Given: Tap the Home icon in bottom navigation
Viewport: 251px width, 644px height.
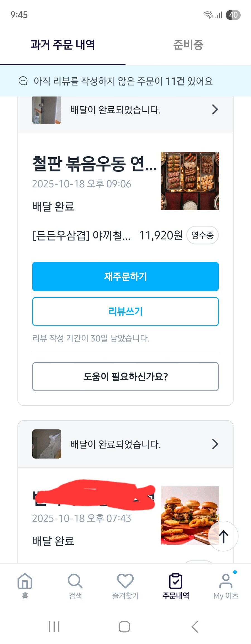Looking at the screenshot, I should 25,581.
